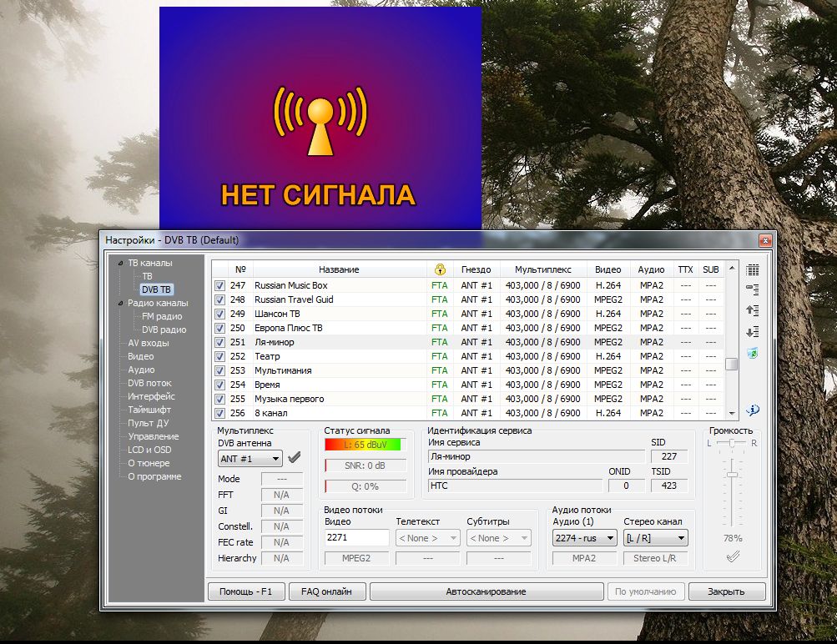
Task: Disable the 8 канал channel checkbox
Action: pos(220,413)
